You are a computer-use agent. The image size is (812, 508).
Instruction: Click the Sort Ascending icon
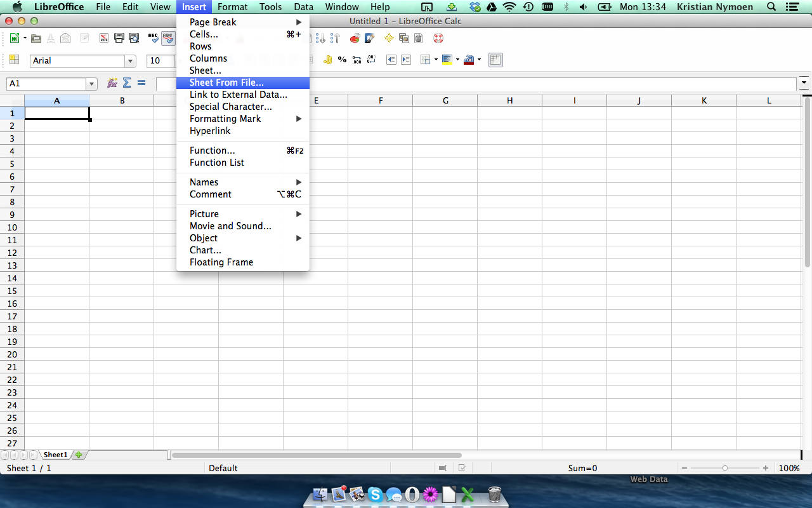point(321,38)
